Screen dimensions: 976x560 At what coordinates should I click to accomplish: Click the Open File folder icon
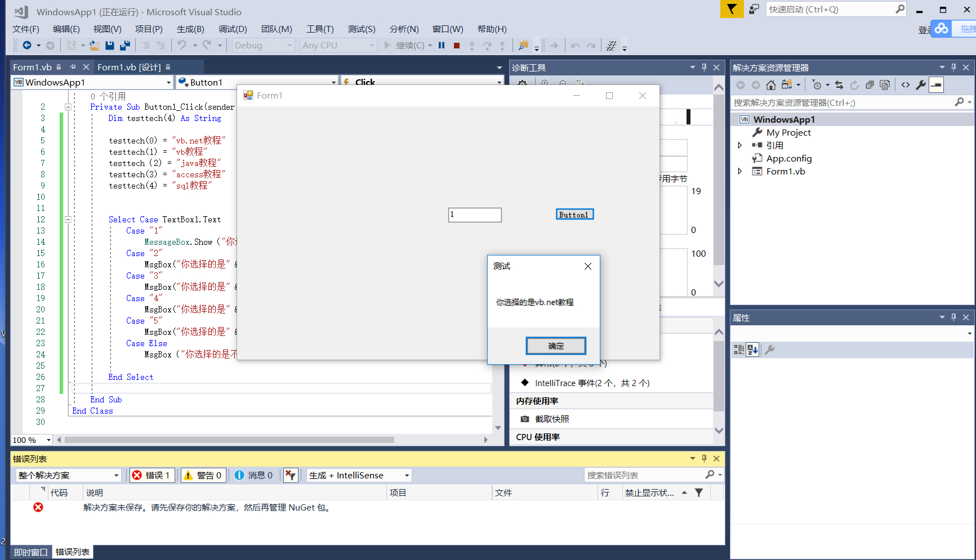95,46
